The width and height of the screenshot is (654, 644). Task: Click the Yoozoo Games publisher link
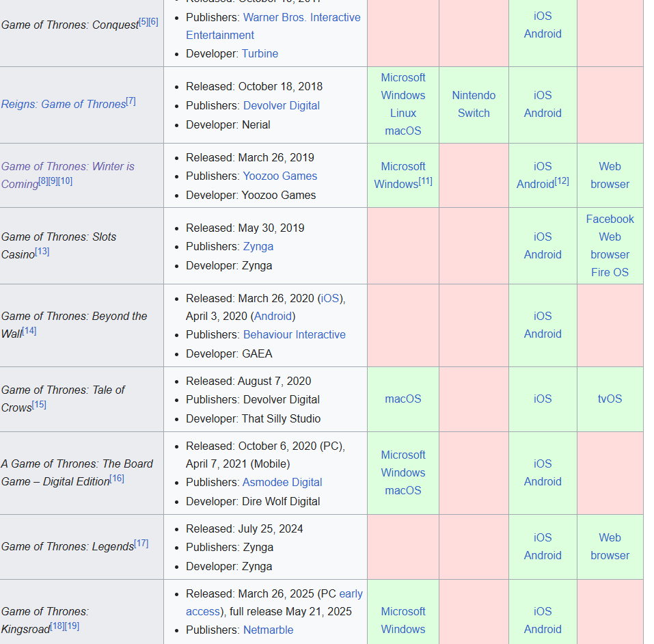tap(280, 176)
